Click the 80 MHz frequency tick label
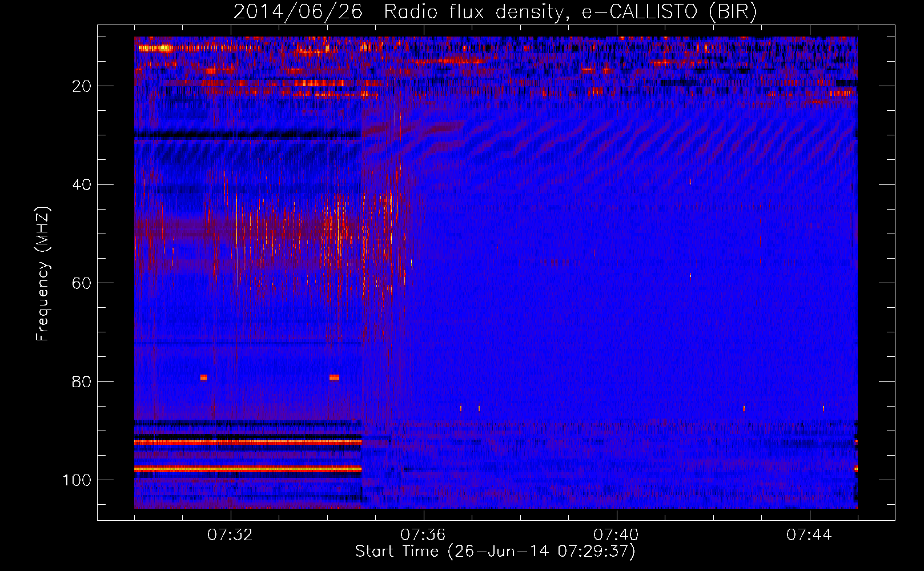The height and width of the screenshot is (571, 924). pos(82,382)
